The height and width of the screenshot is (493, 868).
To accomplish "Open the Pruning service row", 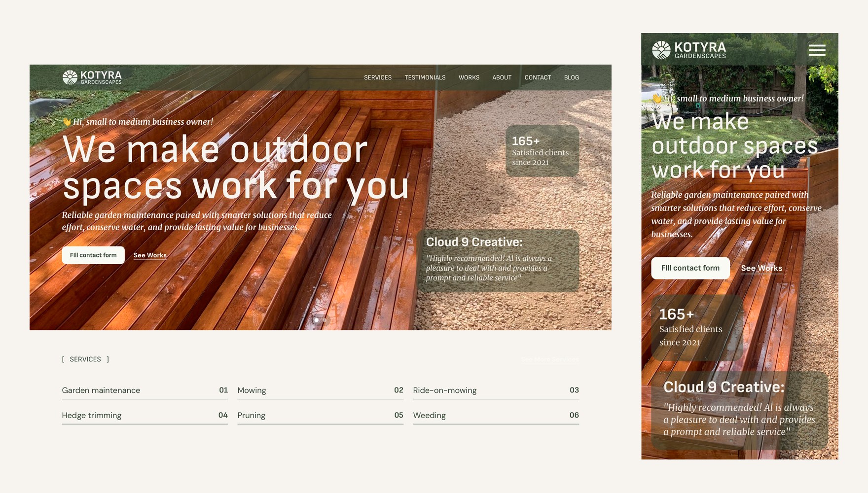I will (x=321, y=415).
